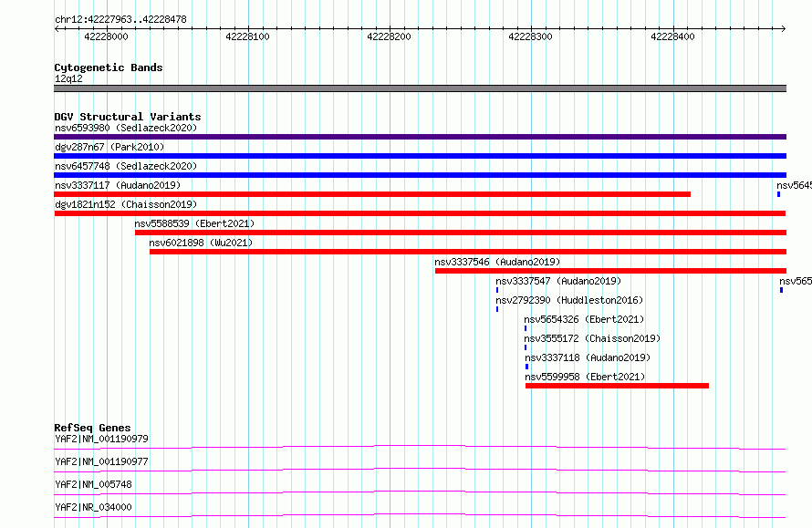Open variant nsv3337546 (Audano2019) label
The height and width of the screenshot is (528, 812).
click(497, 262)
